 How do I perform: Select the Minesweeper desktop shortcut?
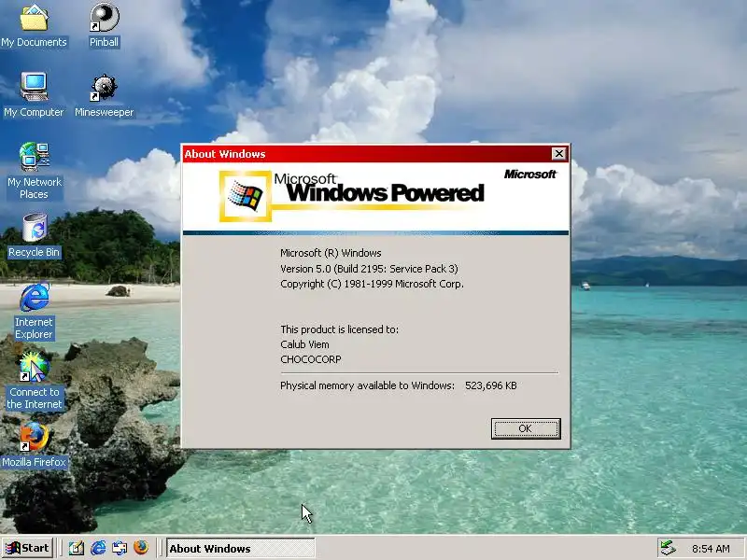tap(104, 95)
